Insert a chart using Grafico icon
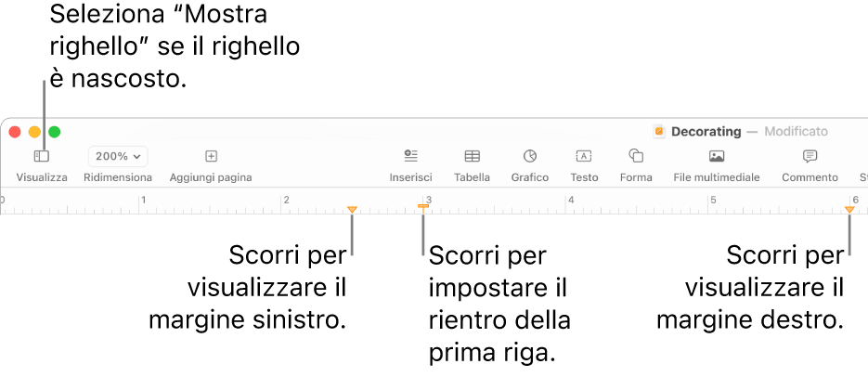868x377 pixels. point(529,156)
